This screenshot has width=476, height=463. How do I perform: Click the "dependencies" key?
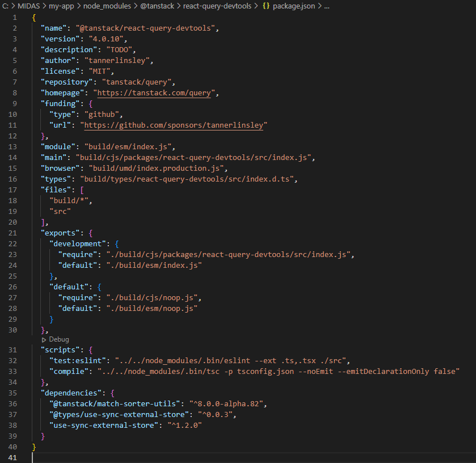[x=71, y=393]
